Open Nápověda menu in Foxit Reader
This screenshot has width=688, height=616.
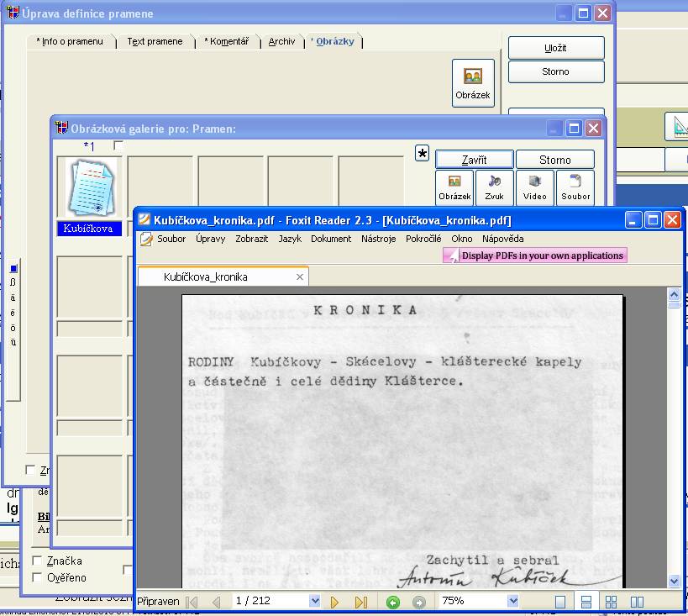pyautogui.click(x=503, y=239)
